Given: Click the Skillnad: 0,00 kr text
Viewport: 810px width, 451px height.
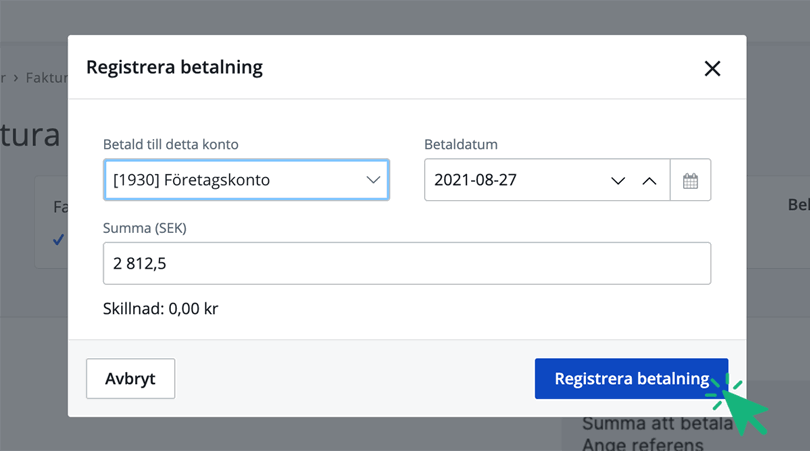Looking at the screenshot, I should click(160, 309).
